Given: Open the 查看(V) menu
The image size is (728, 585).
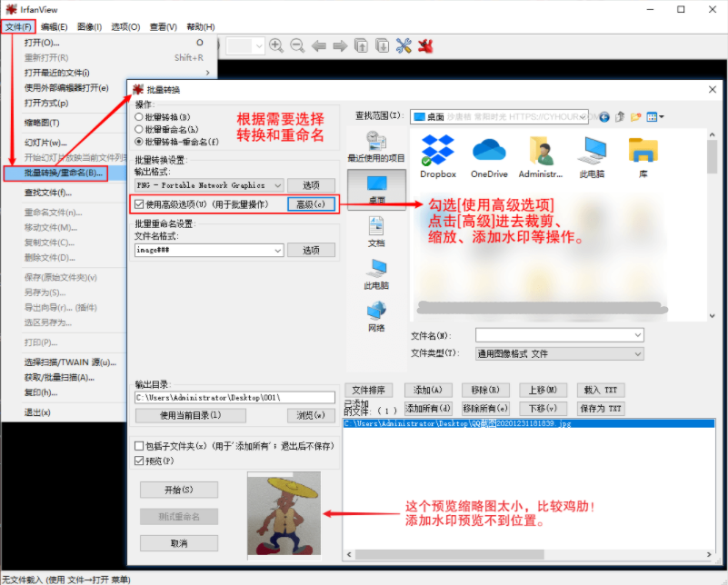Looking at the screenshot, I should pos(163,27).
